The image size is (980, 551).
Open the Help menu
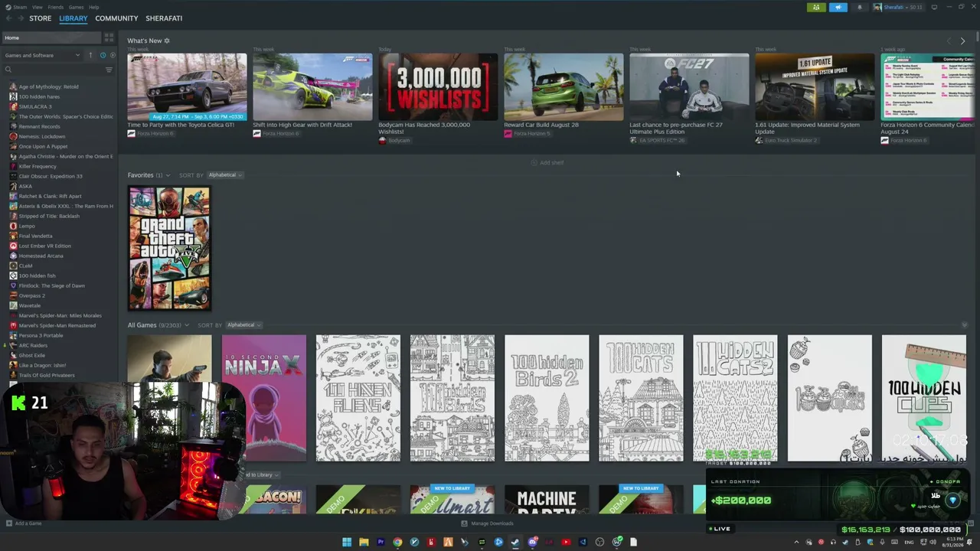(93, 7)
